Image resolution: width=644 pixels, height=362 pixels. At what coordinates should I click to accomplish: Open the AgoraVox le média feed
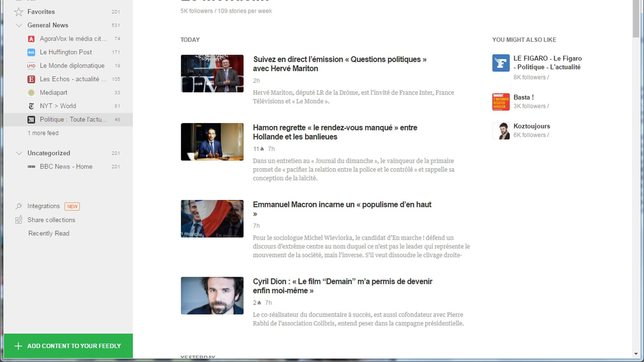click(73, 39)
